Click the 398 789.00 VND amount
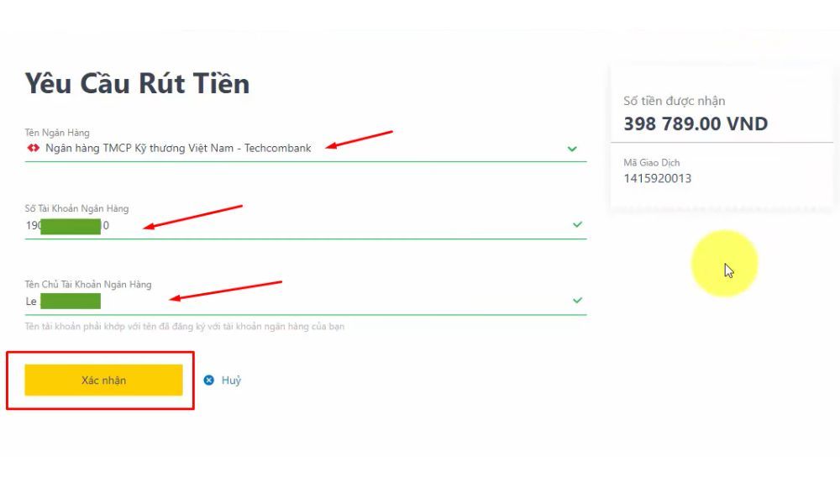 pos(696,123)
